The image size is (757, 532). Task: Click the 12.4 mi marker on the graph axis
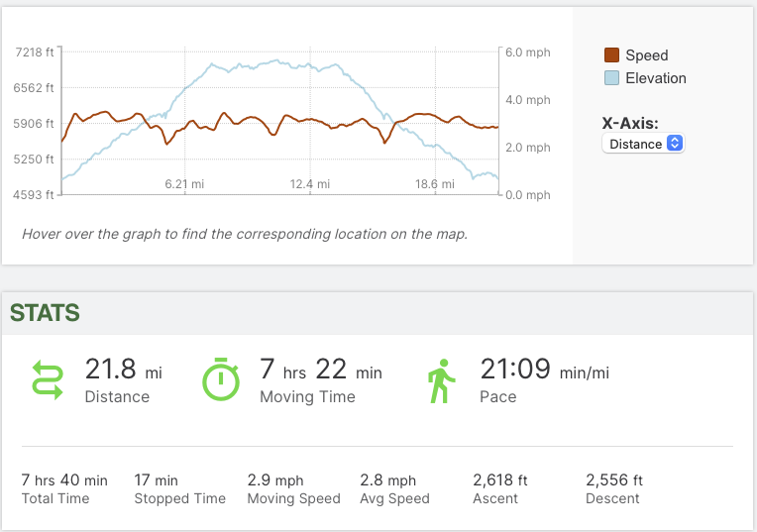[x=309, y=183]
